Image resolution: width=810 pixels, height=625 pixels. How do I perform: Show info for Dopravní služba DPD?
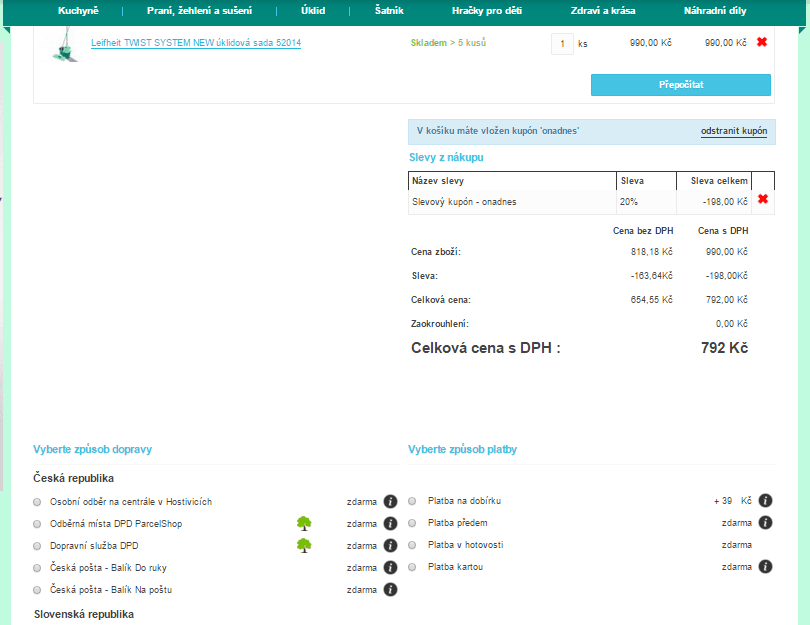(391, 545)
